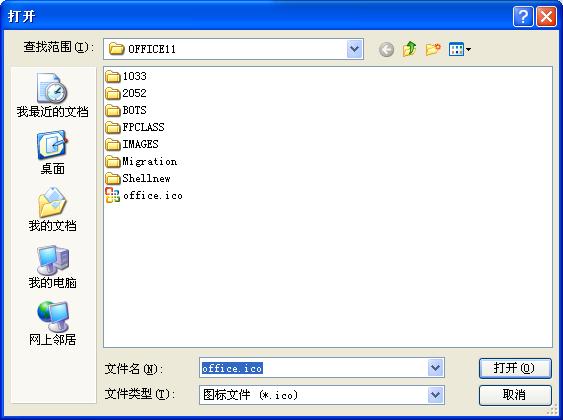Screen dimensions: 563x420
Task: Click the BOTS folder name
Action: pos(135,110)
